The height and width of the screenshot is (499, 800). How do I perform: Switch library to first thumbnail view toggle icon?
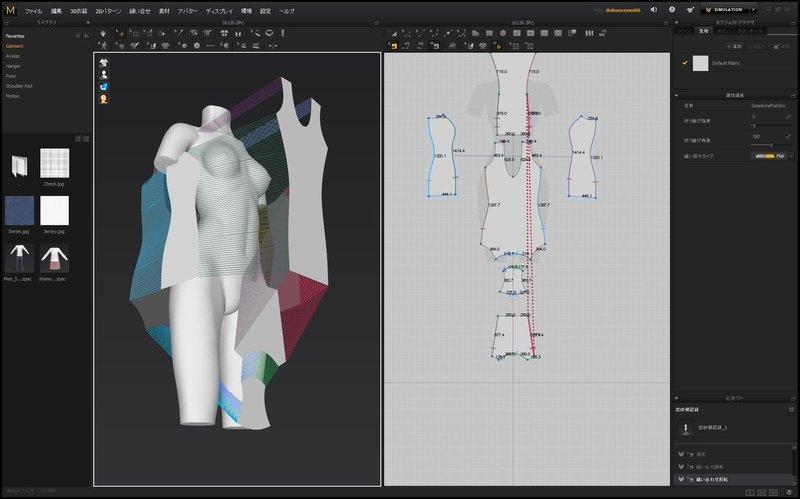tap(78, 139)
